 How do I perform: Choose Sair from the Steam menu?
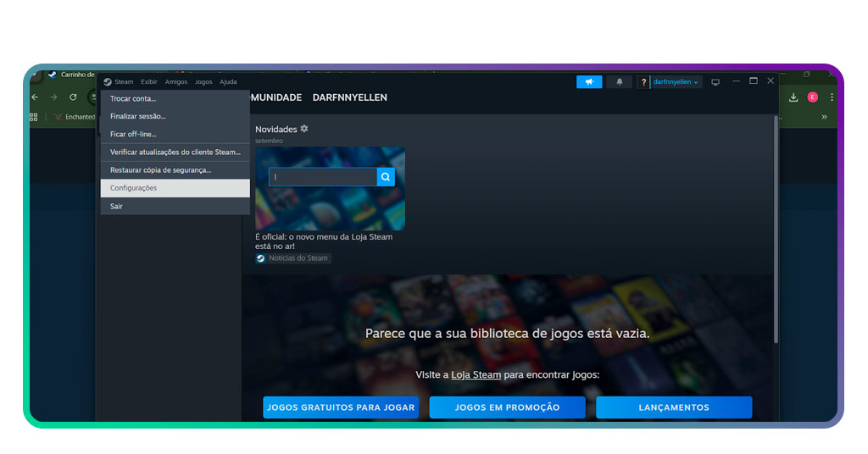[175, 207]
